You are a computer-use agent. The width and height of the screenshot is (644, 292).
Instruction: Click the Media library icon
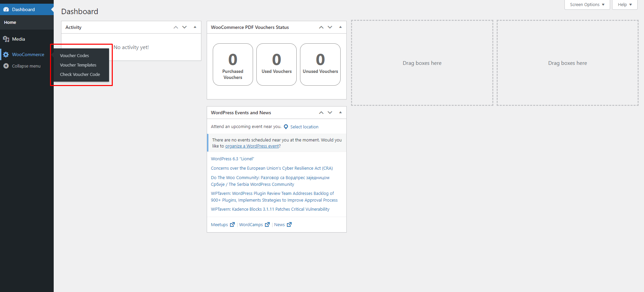[x=6, y=39]
